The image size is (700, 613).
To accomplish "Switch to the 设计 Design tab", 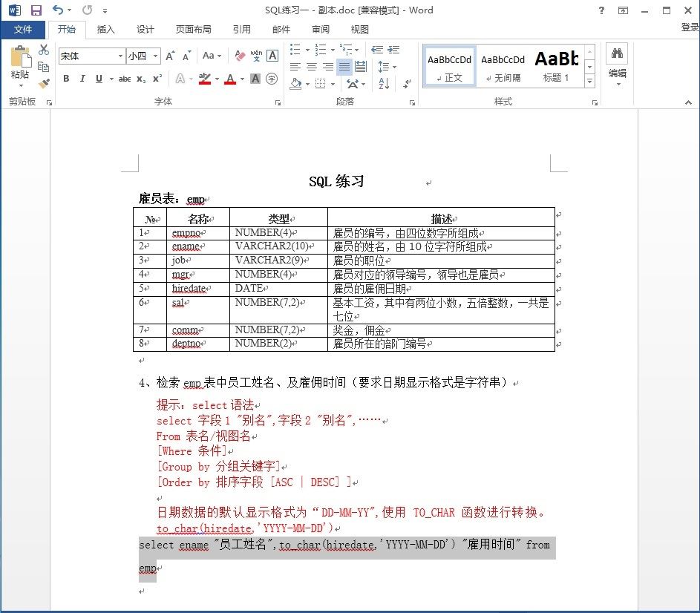I will point(145,30).
